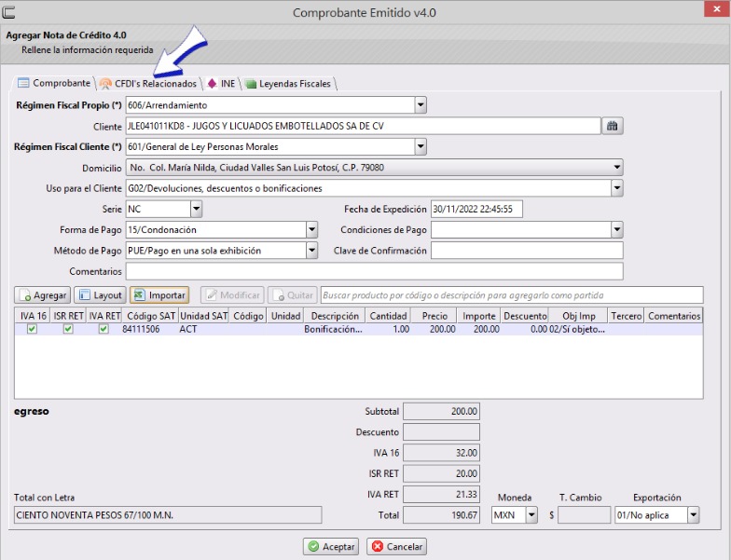Open the Método de Pago dropdown
731x560 pixels.
pos(311,251)
